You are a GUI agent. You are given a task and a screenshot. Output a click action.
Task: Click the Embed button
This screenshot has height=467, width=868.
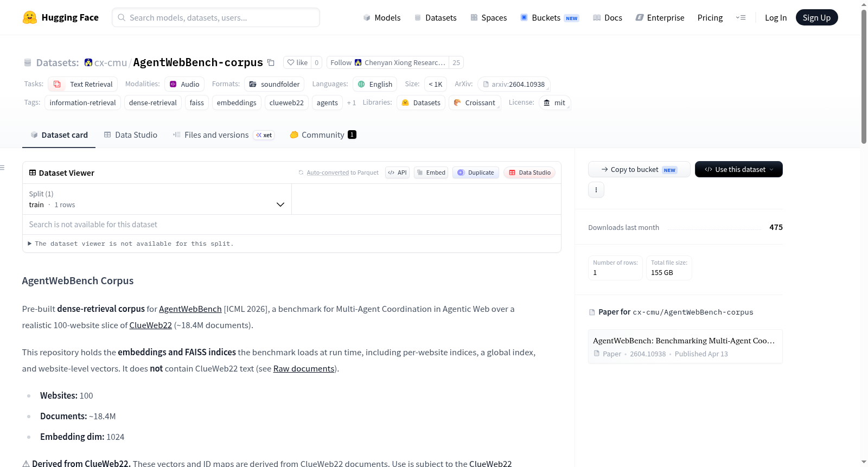tap(431, 172)
